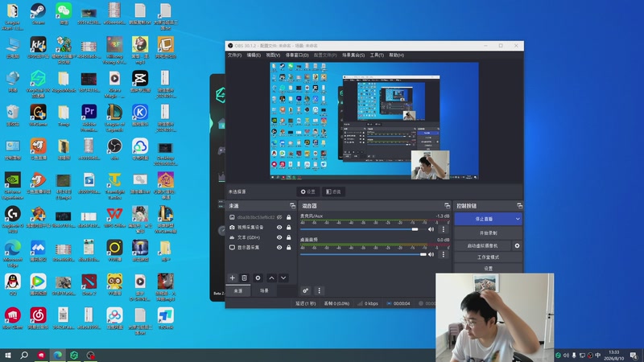Show the hidden dba3b3bc53ef6c82 source
644x362 pixels.
tap(279, 217)
